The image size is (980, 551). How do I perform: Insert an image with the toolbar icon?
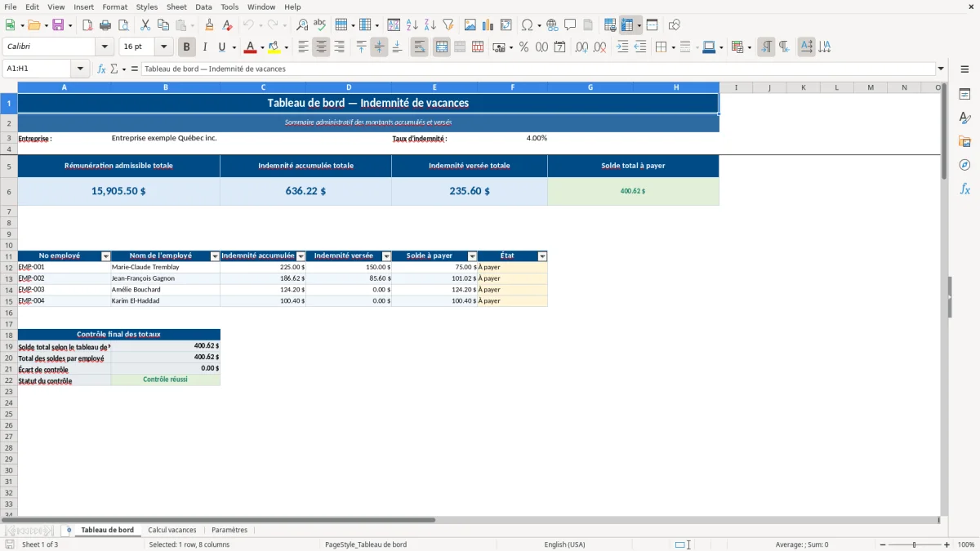tap(470, 25)
